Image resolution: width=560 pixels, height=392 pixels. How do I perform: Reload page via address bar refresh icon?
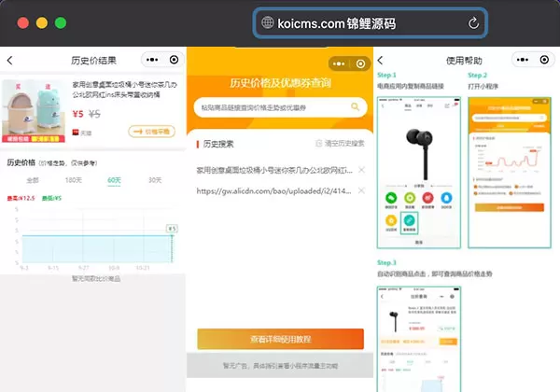pos(473,23)
